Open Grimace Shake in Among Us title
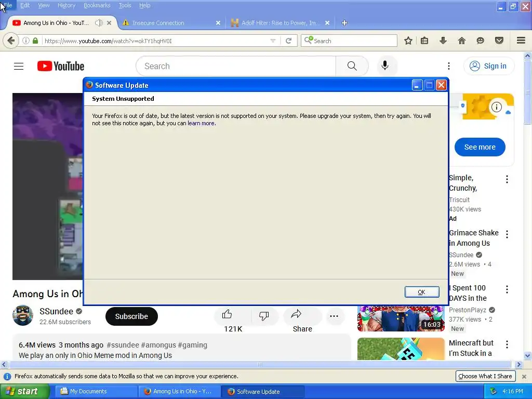Screen dimensions: 532x399 474,238
